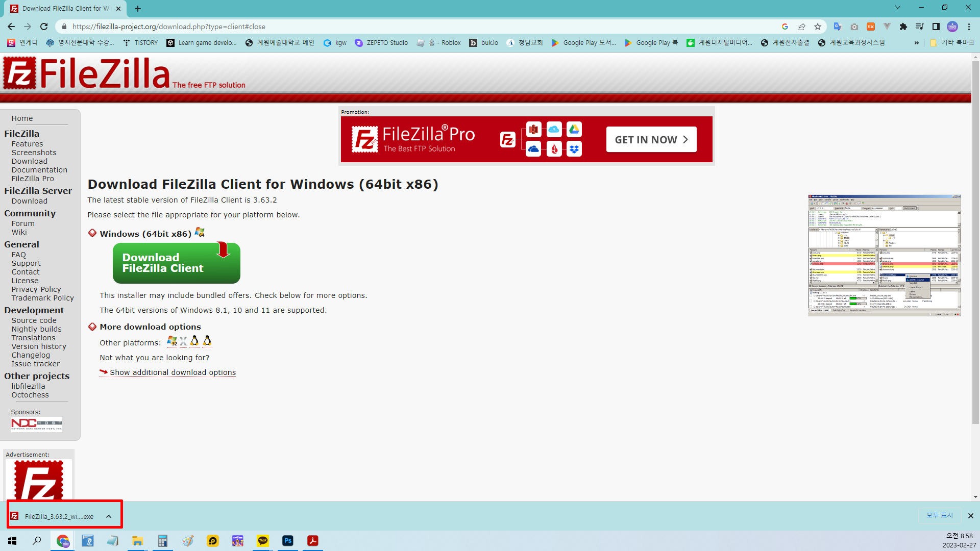Click the first Linux penguin platform icon
980x551 pixels.
[x=194, y=341]
